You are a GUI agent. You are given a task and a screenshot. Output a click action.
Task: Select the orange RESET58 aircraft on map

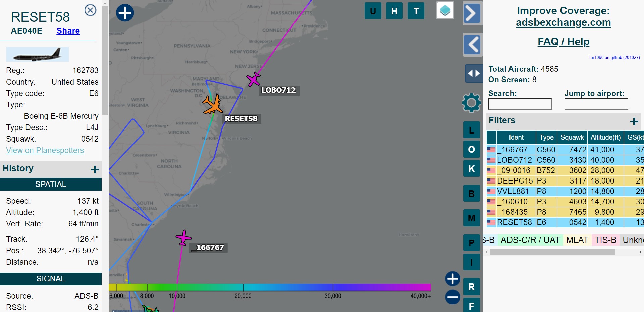[x=212, y=104]
